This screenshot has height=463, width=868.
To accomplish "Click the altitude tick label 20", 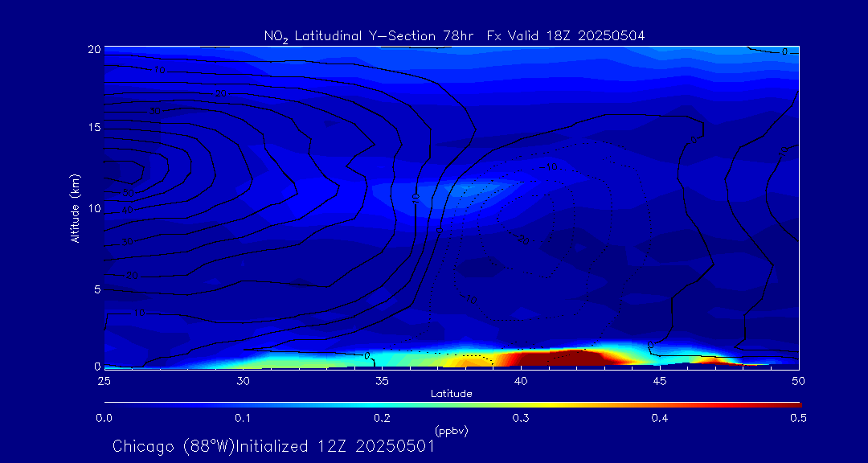I will click(94, 49).
